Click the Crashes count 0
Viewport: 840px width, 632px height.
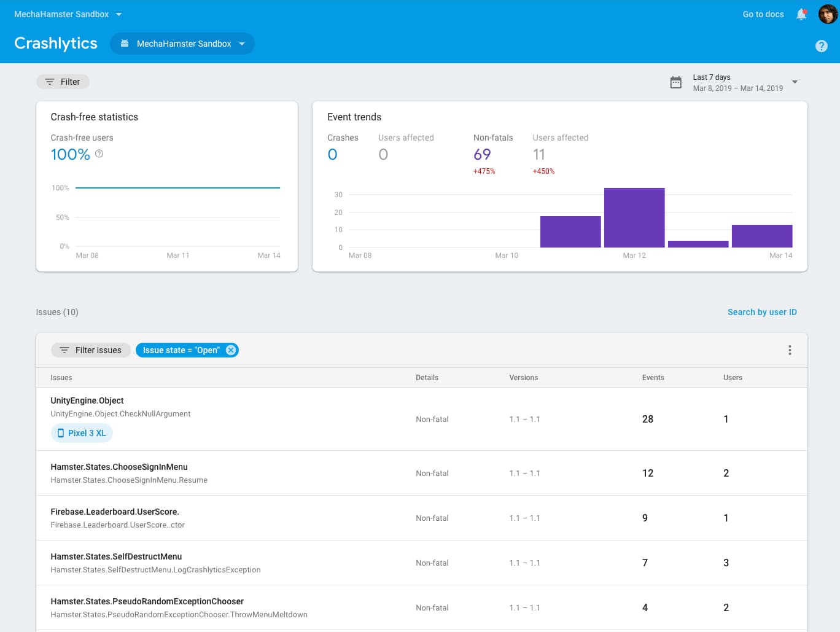click(x=332, y=154)
